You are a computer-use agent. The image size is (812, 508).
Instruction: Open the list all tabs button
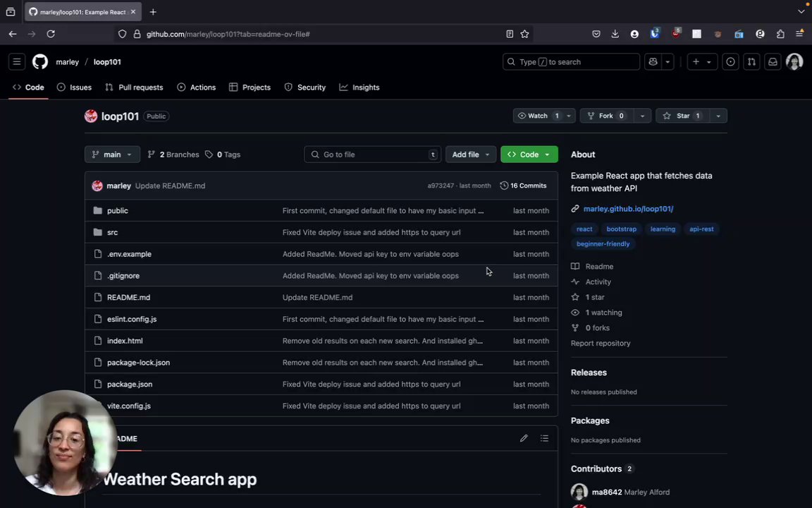point(801,11)
